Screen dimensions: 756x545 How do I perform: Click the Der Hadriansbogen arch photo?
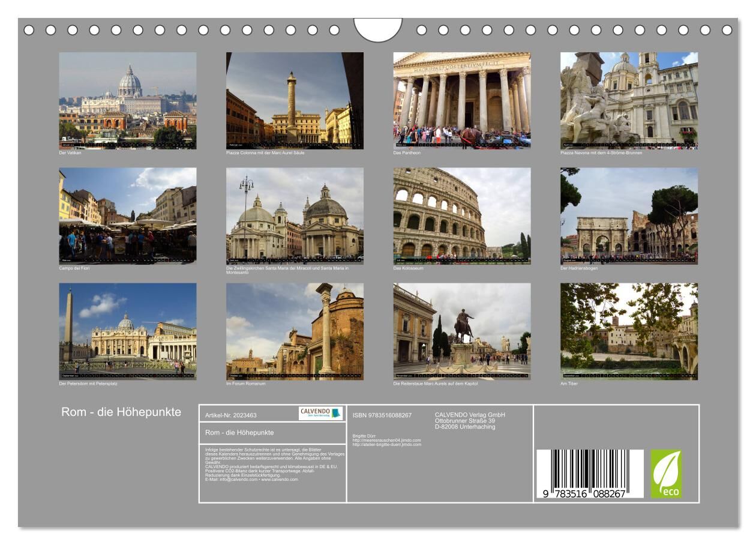(x=629, y=215)
